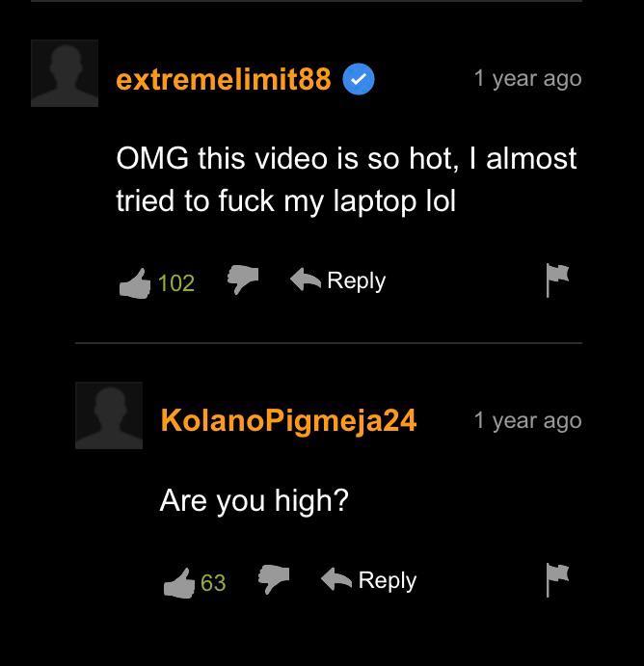Click '1 year ago' timestamp on KolanoPigmeja24's reply
Image resolution: width=644 pixels, height=666 pixels.
(x=528, y=421)
